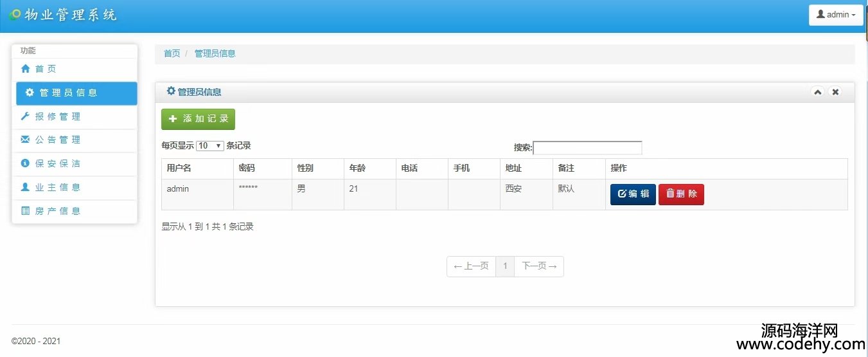The width and height of the screenshot is (868, 357).
Task: Click the blue 编辑 button for admin
Action: [633, 194]
